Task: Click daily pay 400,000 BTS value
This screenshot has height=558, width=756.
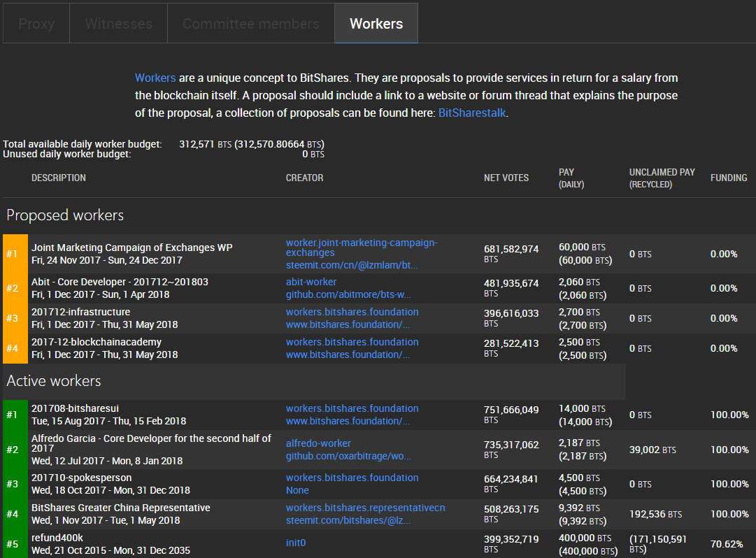Action: click(x=585, y=538)
